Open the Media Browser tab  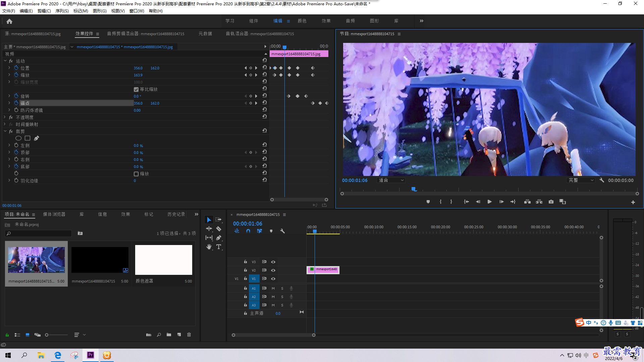[54, 215]
